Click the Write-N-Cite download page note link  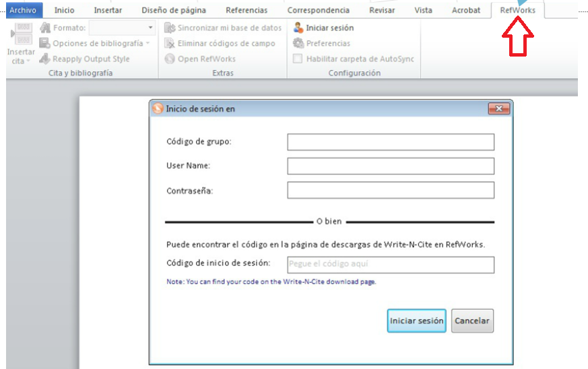(x=271, y=281)
